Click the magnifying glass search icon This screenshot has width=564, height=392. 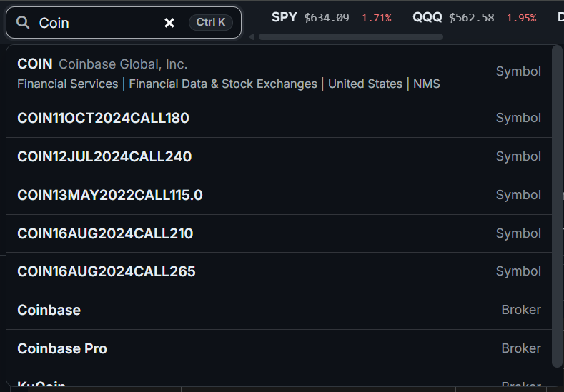pos(23,23)
